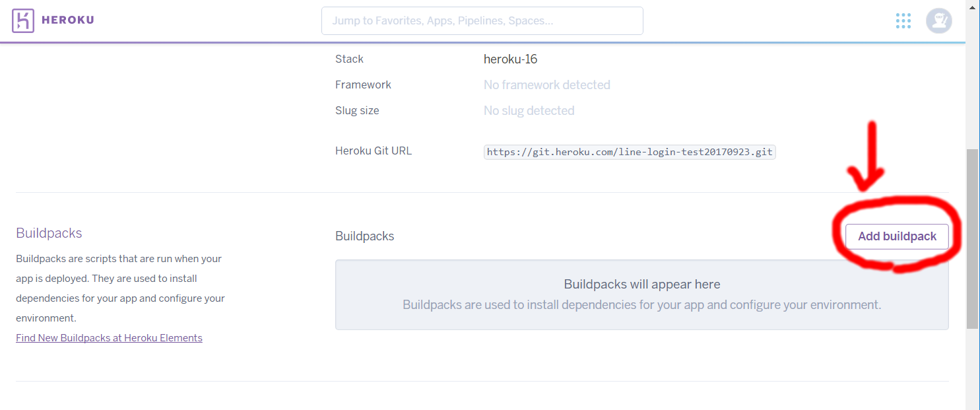The image size is (980, 410).
Task: Click the Slug size label
Action: pyautogui.click(x=357, y=111)
